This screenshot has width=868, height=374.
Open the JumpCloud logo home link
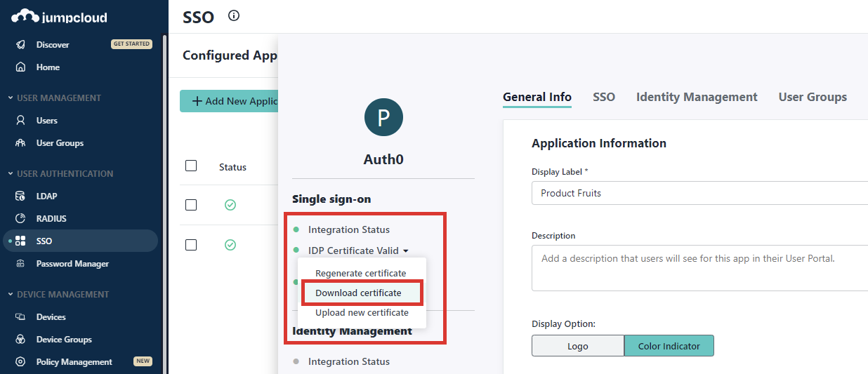tap(60, 17)
